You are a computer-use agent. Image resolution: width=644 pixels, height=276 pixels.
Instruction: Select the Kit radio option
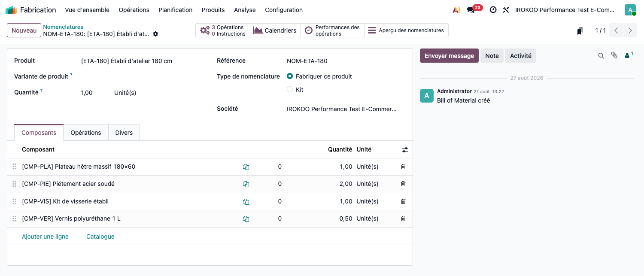point(290,90)
